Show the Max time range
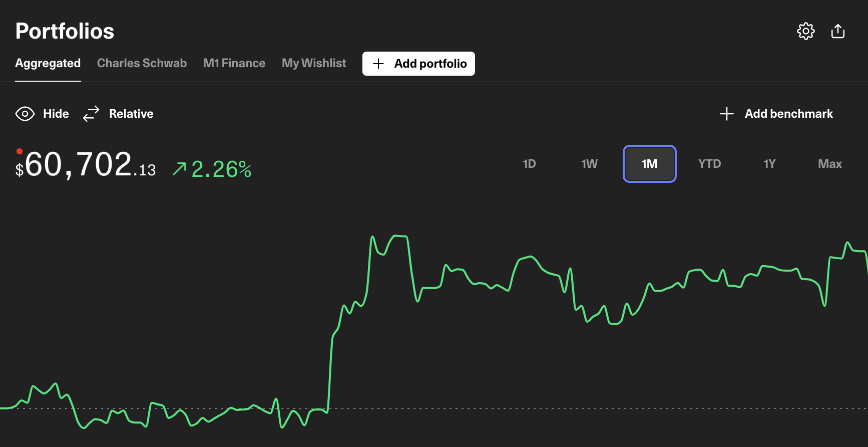The width and height of the screenshot is (868, 447). (829, 164)
